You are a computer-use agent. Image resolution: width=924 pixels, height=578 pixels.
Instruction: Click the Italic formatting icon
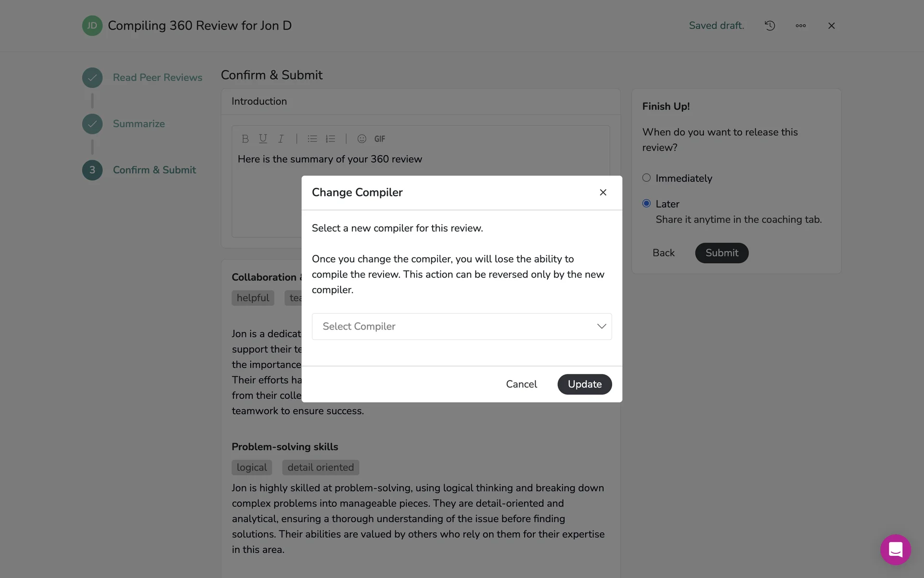coord(281,139)
